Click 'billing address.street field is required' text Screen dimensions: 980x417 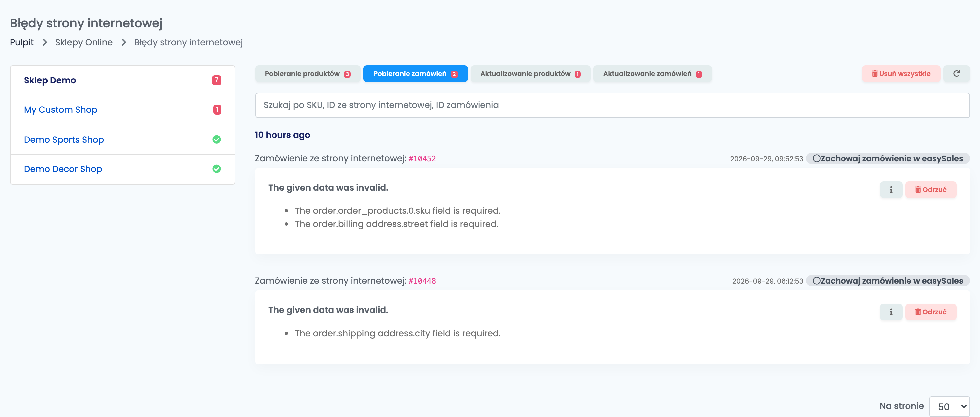click(396, 224)
